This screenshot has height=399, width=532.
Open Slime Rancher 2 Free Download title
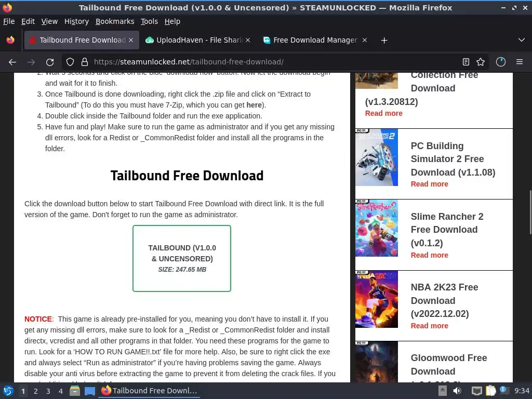click(447, 230)
